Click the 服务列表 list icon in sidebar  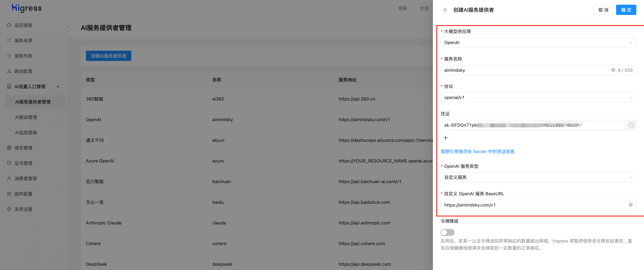point(9,56)
